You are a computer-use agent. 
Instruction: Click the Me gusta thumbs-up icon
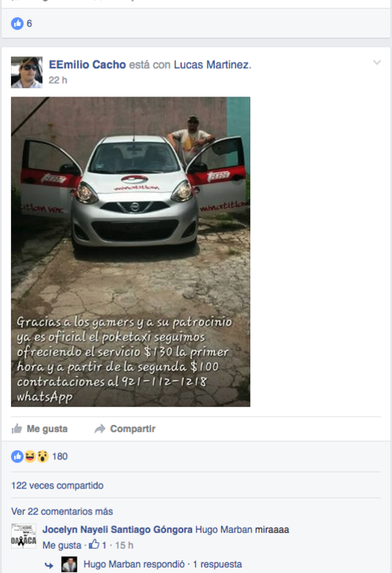point(16,428)
